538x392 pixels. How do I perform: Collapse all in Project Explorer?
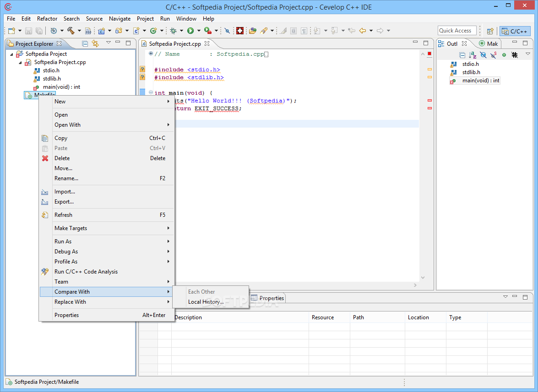click(85, 43)
